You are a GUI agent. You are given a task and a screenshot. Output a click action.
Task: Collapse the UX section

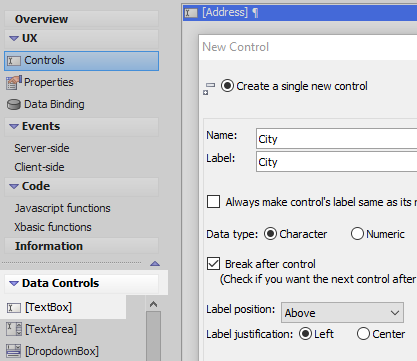coord(14,39)
